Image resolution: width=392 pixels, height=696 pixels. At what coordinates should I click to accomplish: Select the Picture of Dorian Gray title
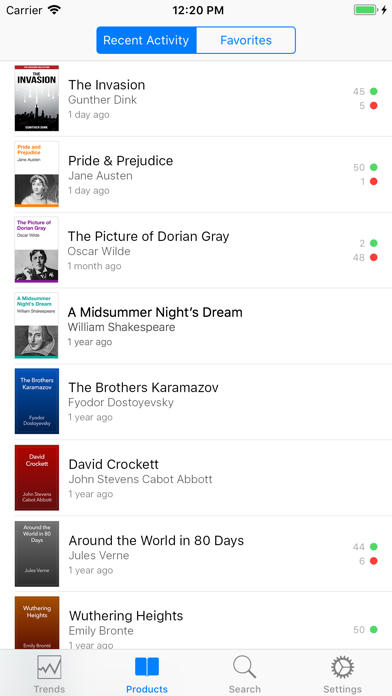(x=148, y=236)
